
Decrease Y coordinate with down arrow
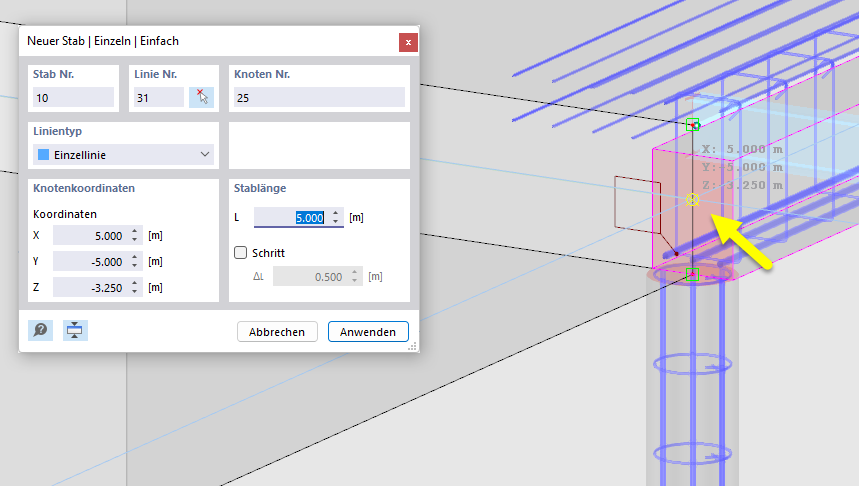[x=135, y=266]
